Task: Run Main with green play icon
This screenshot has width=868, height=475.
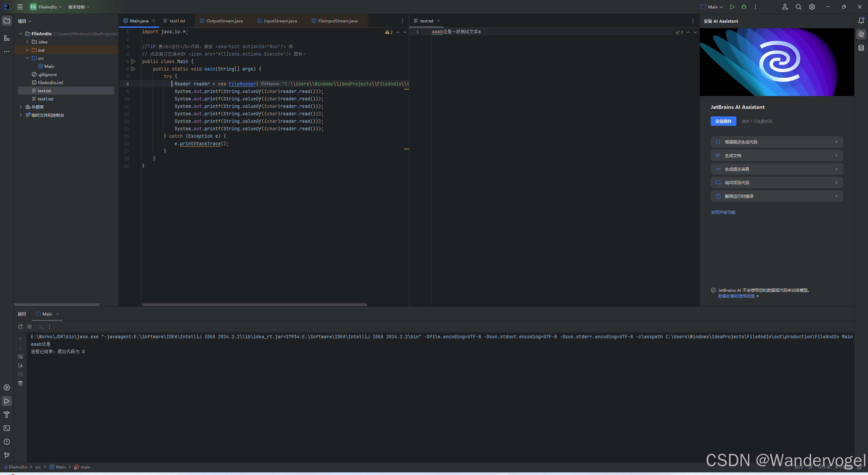Action: pos(732,7)
